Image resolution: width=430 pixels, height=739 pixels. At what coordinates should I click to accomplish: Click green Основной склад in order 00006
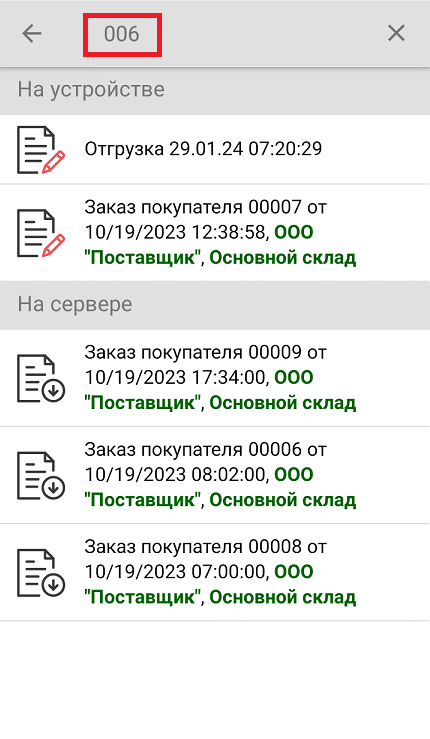282,500
